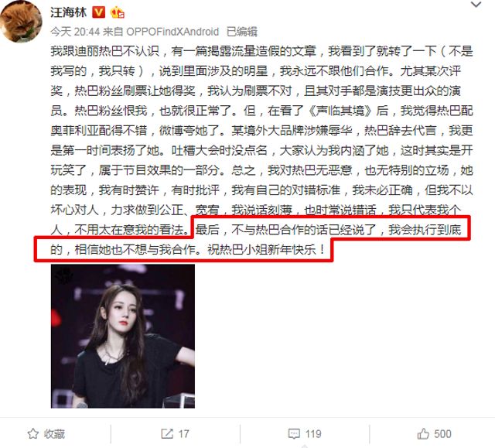Screen dimensions: 495x448
Task: Click the orange V verified badge
Action: pos(98,12)
